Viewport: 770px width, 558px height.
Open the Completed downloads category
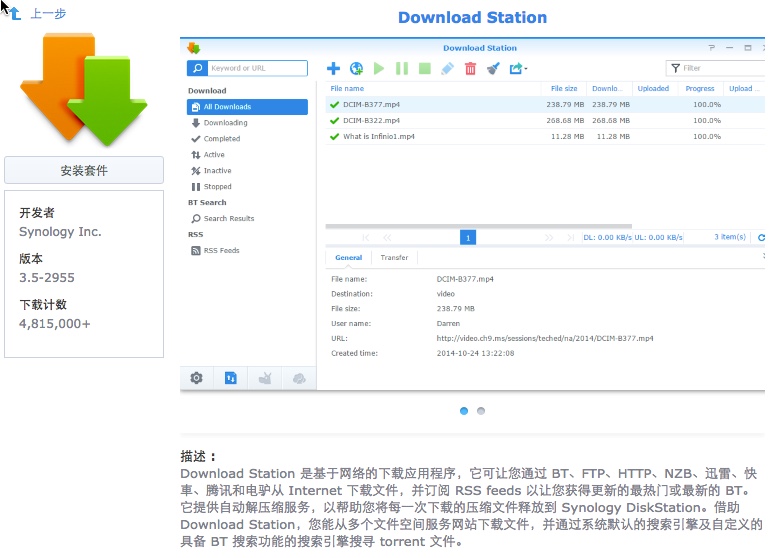click(x=221, y=139)
